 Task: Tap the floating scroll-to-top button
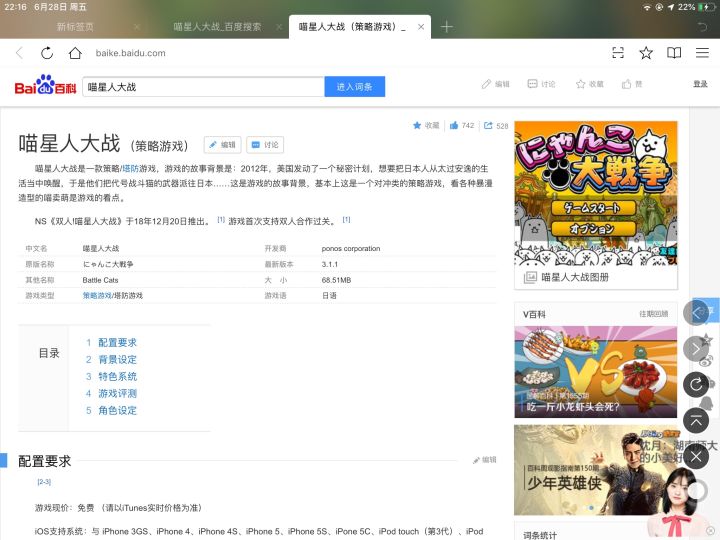pos(696,421)
